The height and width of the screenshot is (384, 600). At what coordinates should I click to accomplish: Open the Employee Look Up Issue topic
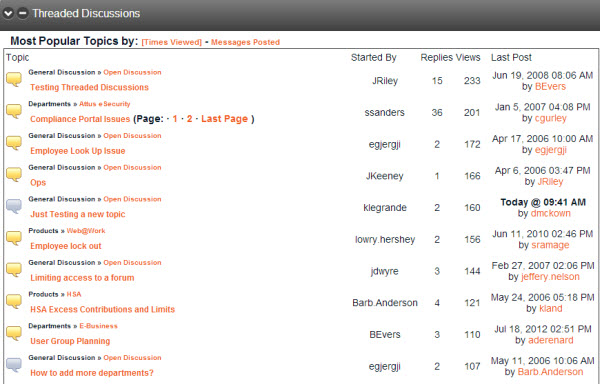(x=78, y=151)
